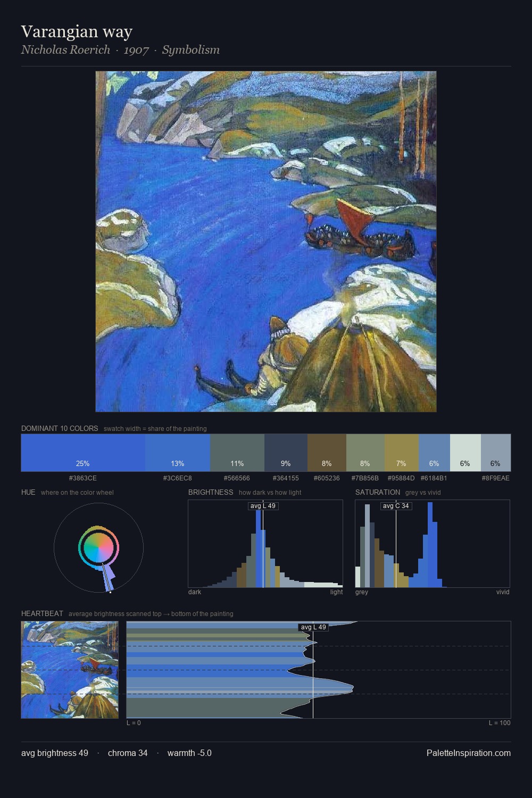This screenshot has height=798, width=532.
Task: Click the 'avg C 34' label in saturation histogram
Action: [x=396, y=506]
